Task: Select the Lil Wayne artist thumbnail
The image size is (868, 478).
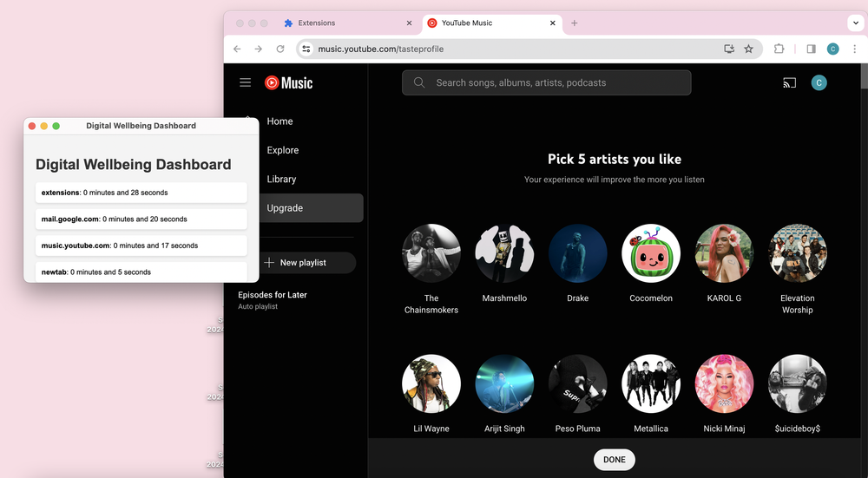Action: (x=431, y=384)
